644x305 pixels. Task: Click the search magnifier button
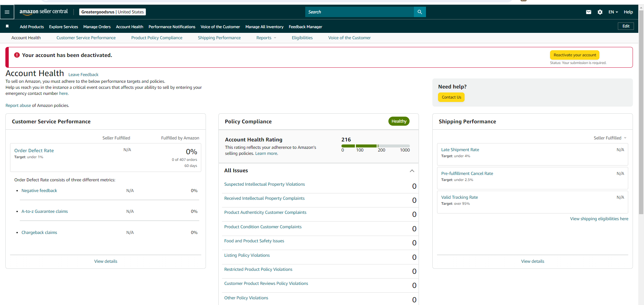pyautogui.click(x=420, y=12)
